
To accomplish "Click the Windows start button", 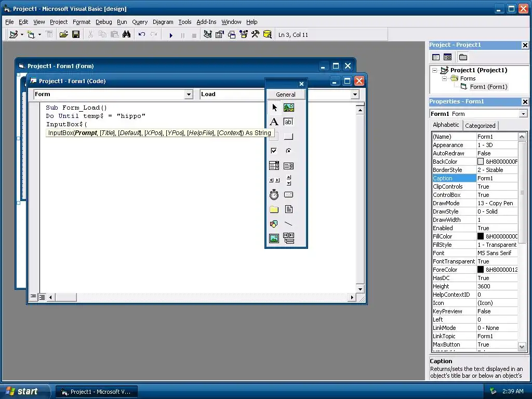I will (x=24, y=391).
